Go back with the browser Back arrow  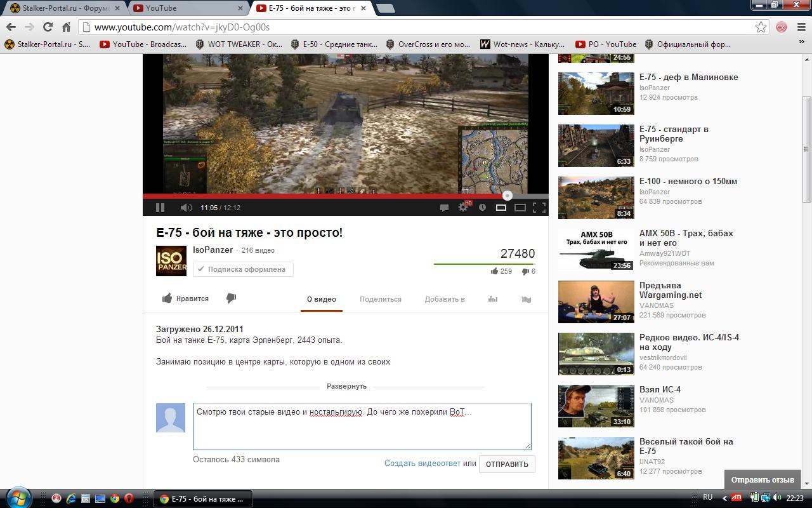[x=11, y=27]
